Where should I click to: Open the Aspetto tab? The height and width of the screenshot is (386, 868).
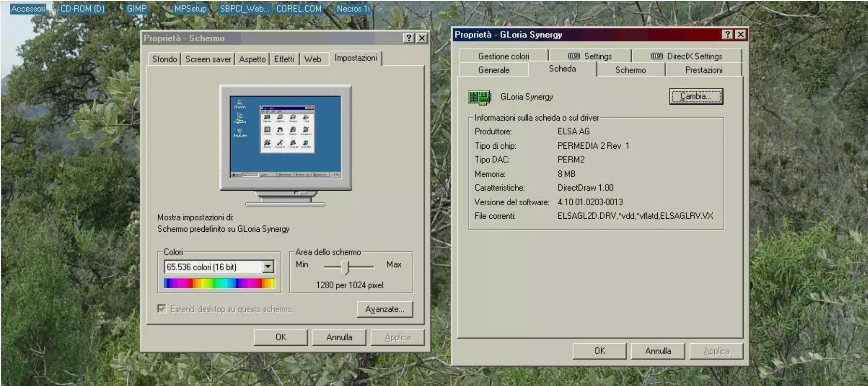point(252,59)
